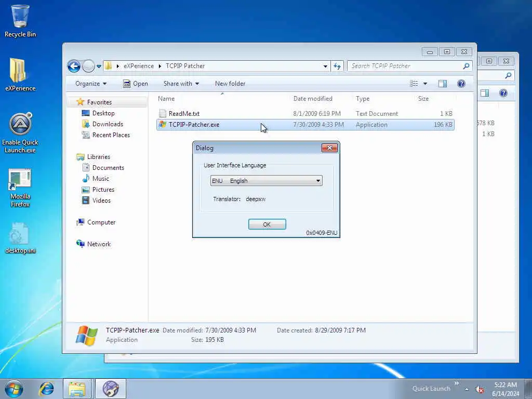Select the TCPIP-Patcher.exe file
The image size is (532, 399).
pyautogui.click(x=305, y=125)
